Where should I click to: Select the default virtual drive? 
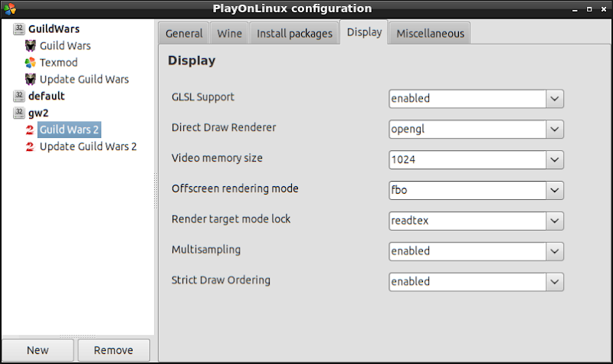coord(47,97)
